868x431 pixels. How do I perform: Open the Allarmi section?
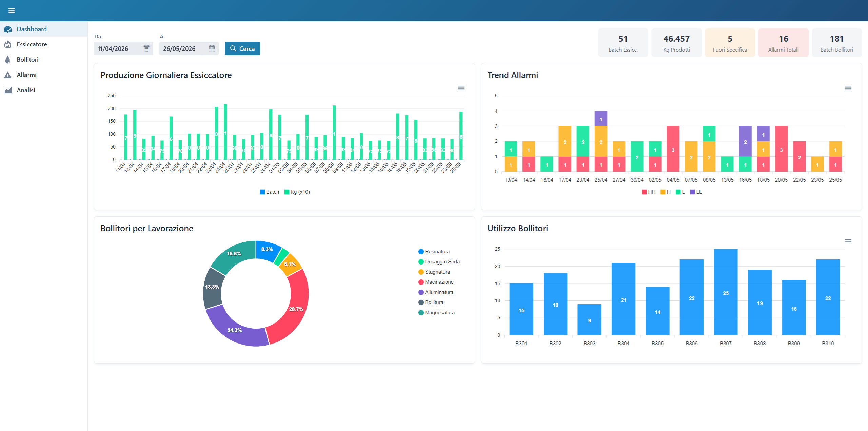44,75
